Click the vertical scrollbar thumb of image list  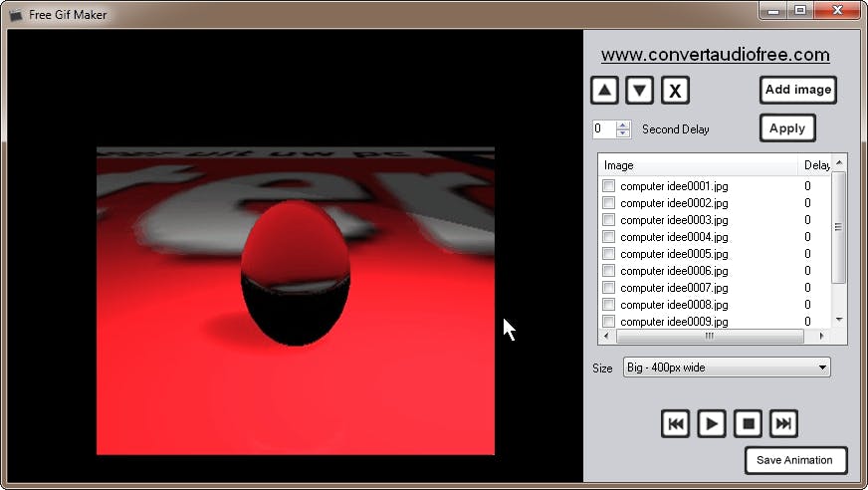(839, 227)
